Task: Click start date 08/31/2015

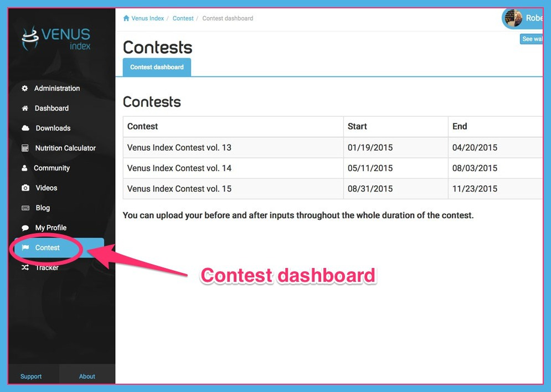Action: [x=370, y=189]
